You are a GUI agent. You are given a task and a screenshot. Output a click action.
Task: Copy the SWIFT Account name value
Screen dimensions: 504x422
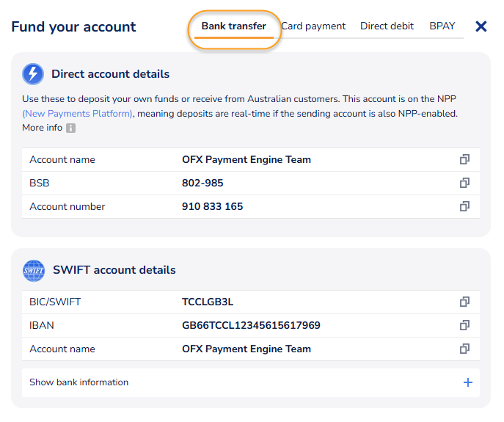464,349
